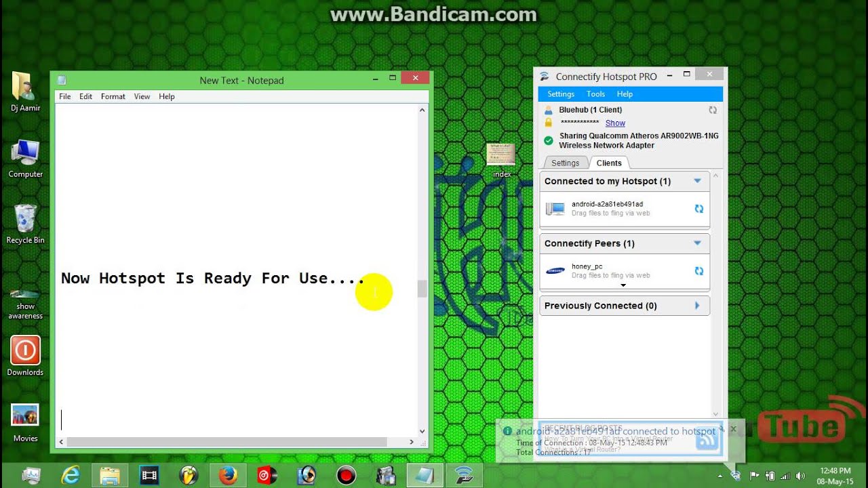Select the Computer desktop icon
Screen dimensions: 868x488
coord(25,159)
